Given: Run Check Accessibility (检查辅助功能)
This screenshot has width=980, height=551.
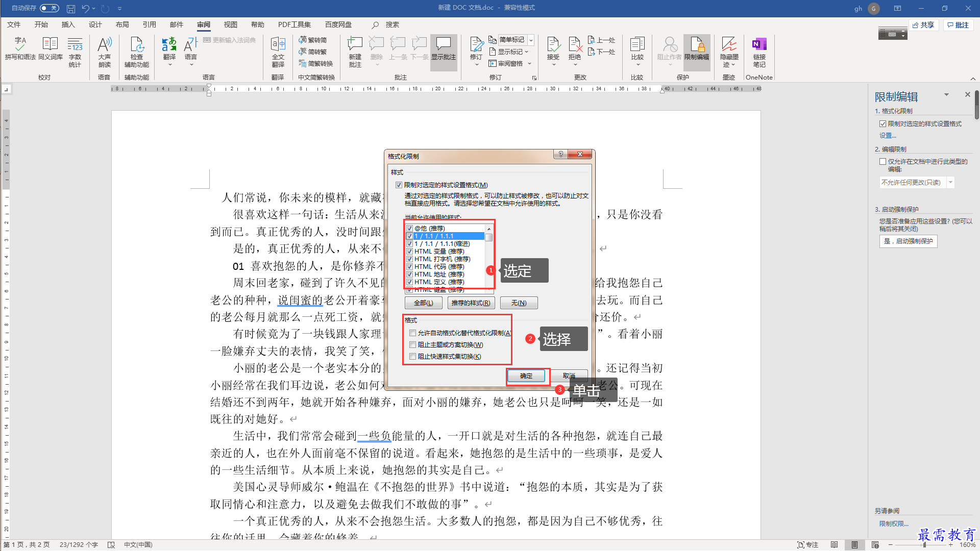Looking at the screenshot, I should (137, 52).
